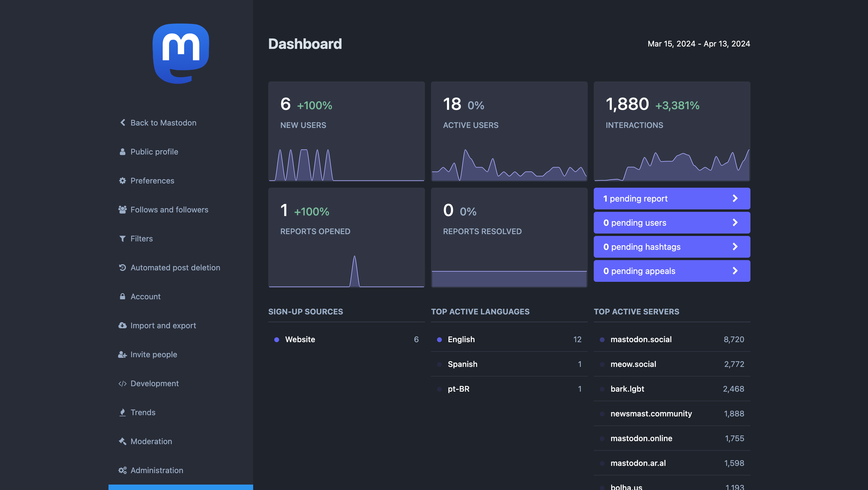Open the 0 pending users arrow
This screenshot has width=868, height=490.
pos(735,223)
